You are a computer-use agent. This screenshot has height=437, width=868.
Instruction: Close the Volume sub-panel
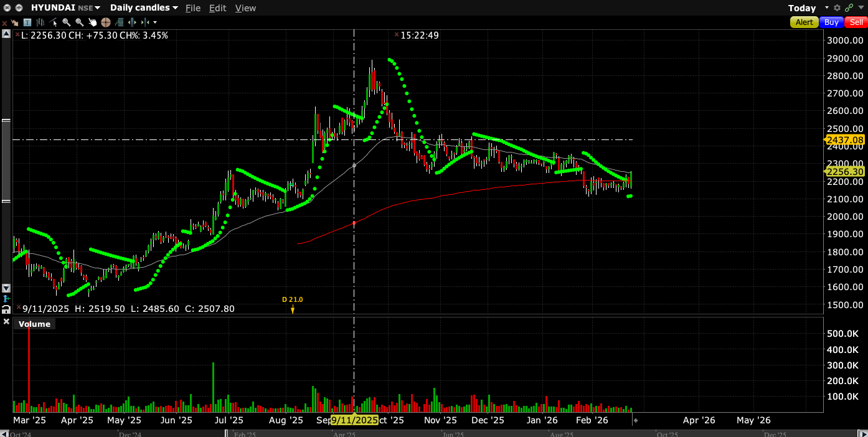(x=6, y=322)
